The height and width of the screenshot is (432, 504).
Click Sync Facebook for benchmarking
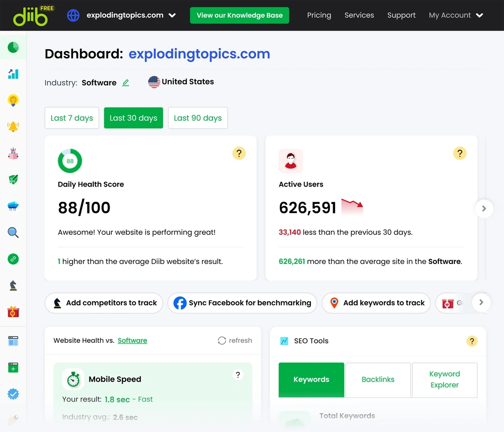[242, 303]
